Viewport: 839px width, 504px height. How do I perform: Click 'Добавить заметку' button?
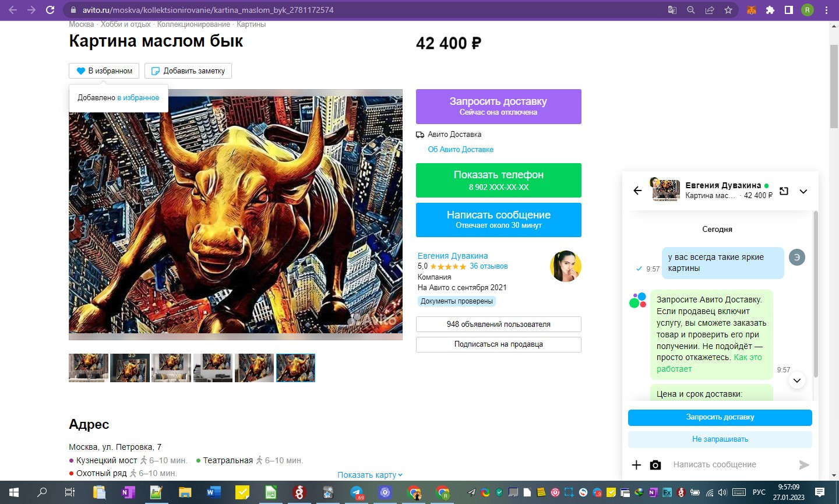pyautogui.click(x=188, y=71)
